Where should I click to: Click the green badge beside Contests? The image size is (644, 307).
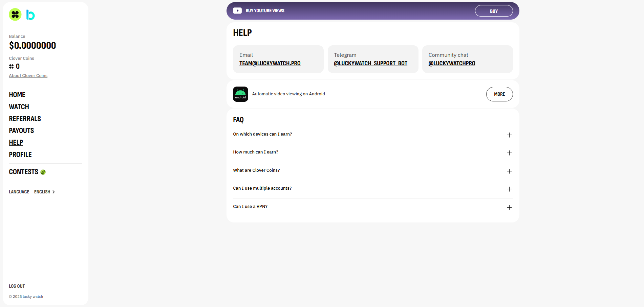[x=43, y=172]
